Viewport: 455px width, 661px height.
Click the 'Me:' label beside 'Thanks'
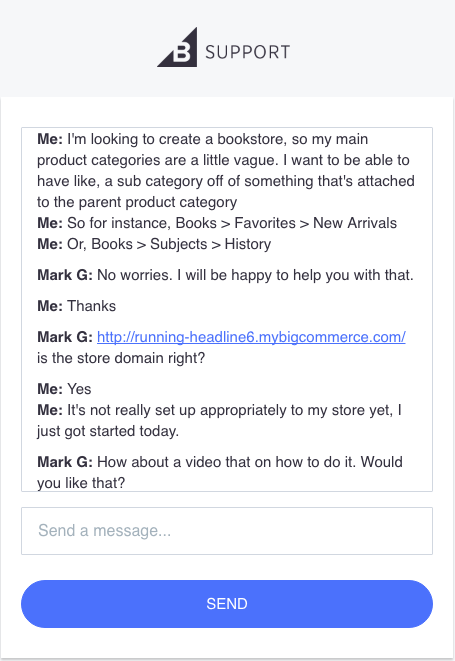tap(50, 306)
